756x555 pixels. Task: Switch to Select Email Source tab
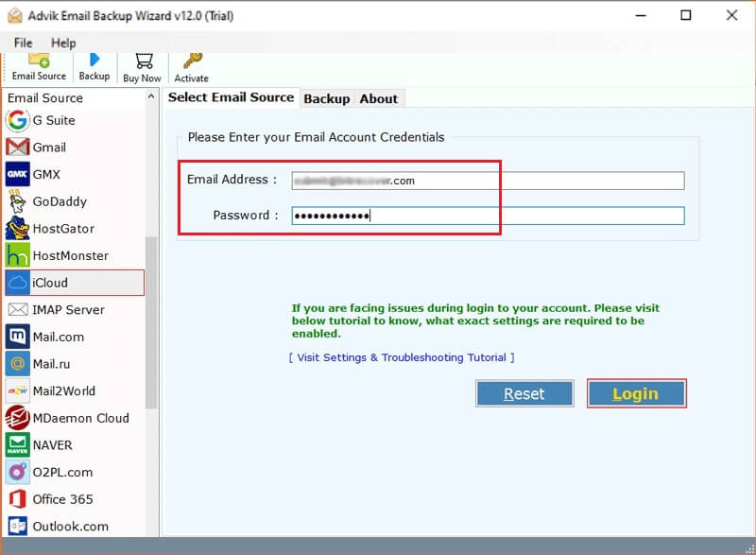(231, 97)
